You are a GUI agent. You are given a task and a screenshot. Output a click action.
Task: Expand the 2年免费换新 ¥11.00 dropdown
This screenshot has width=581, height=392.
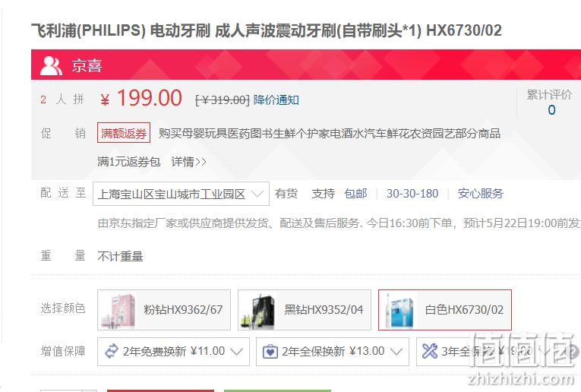173,352
